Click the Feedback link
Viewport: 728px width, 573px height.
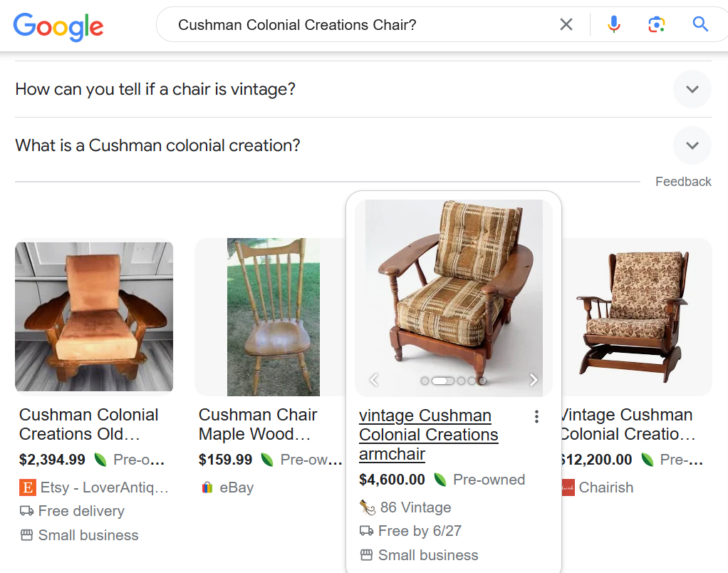tap(683, 182)
